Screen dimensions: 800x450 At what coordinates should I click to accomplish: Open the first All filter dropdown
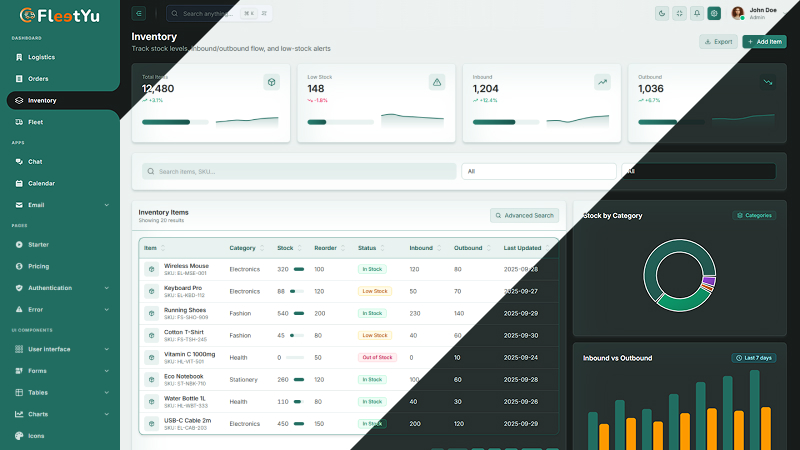538,171
